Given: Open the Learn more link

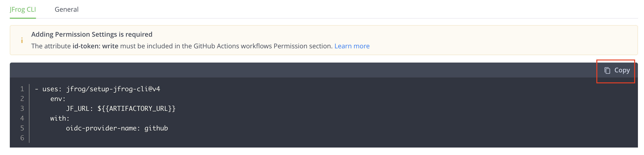Looking at the screenshot, I should (x=352, y=46).
